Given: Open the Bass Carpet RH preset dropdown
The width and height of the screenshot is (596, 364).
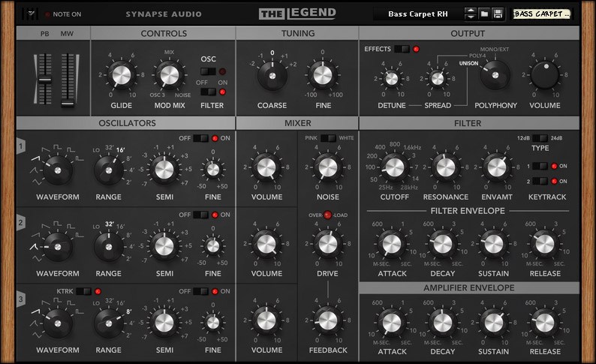Looking at the screenshot, I should point(417,14).
